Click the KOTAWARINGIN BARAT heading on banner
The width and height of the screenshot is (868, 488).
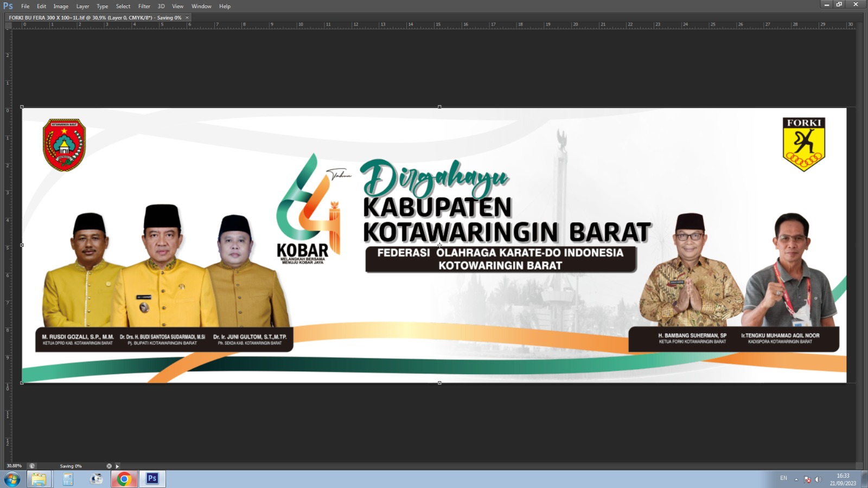tap(507, 232)
